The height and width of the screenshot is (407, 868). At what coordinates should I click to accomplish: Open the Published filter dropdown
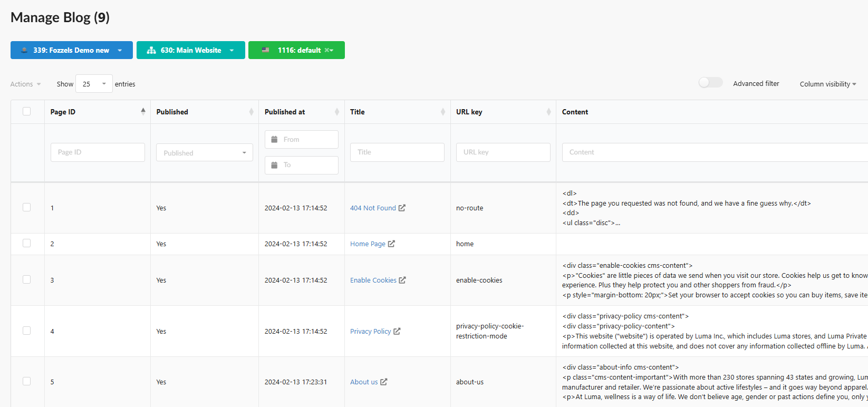(x=205, y=152)
